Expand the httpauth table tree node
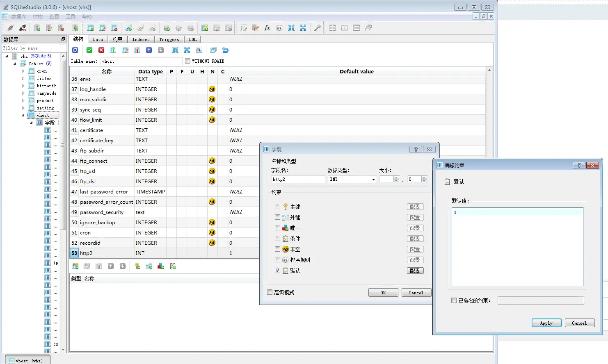Image resolution: width=608 pixels, height=364 pixels. coord(23,86)
